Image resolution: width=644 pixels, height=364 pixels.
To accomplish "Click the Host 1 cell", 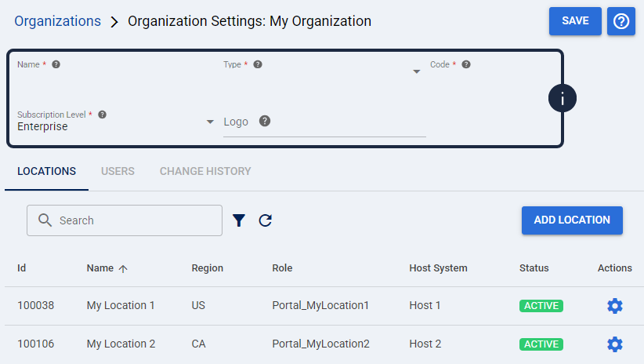I will [x=425, y=306].
